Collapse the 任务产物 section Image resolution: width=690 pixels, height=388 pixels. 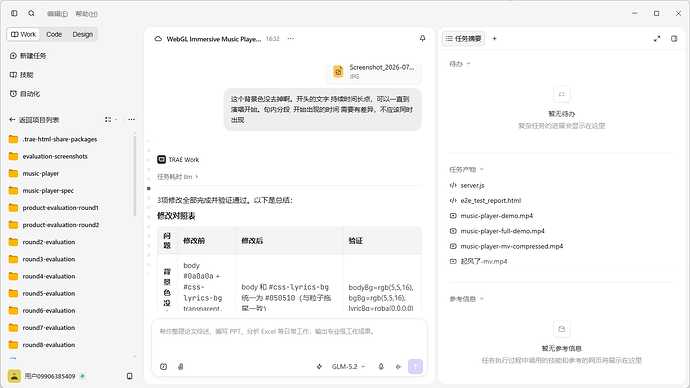point(466,169)
